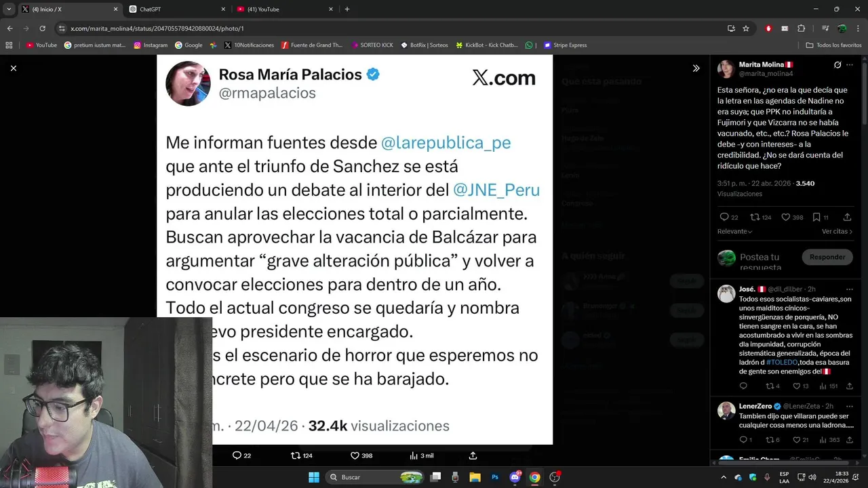Switch to the ChatGPT browser tab
This screenshot has height=488, width=868.
(176, 9)
